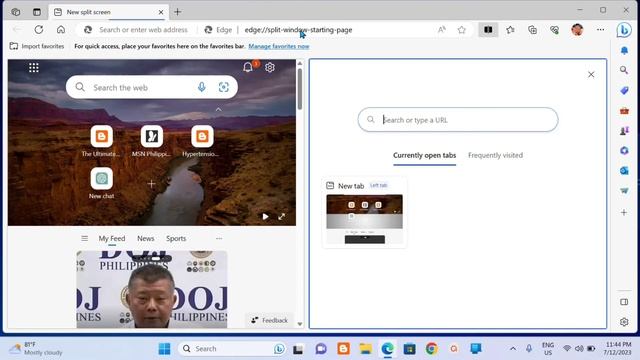Viewport: 640px width, 360px height.
Task: Expand the background to full screen
Action: (x=282, y=217)
